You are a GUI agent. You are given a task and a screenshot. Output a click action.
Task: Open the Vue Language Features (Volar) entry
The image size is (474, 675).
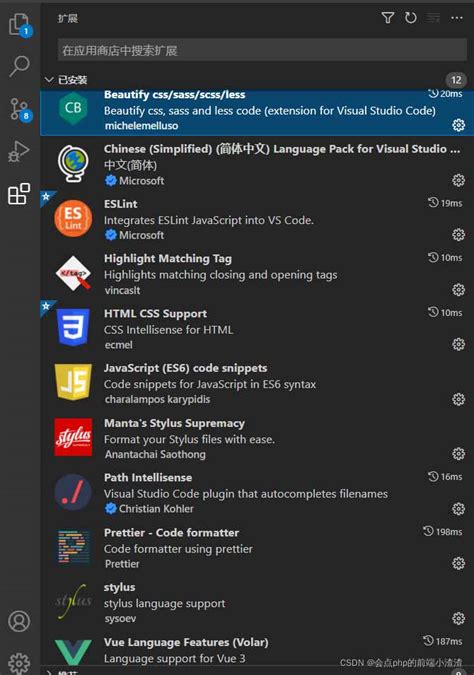(x=257, y=650)
